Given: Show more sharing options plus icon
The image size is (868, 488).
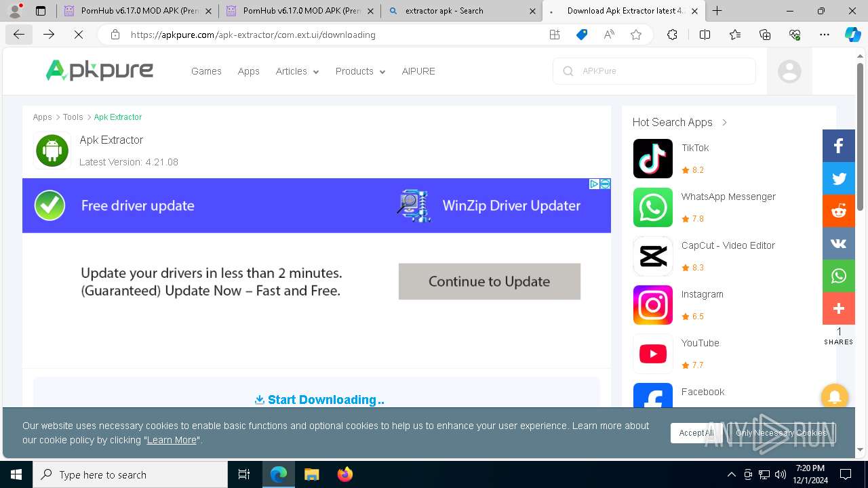Looking at the screenshot, I should [x=839, y=308].
